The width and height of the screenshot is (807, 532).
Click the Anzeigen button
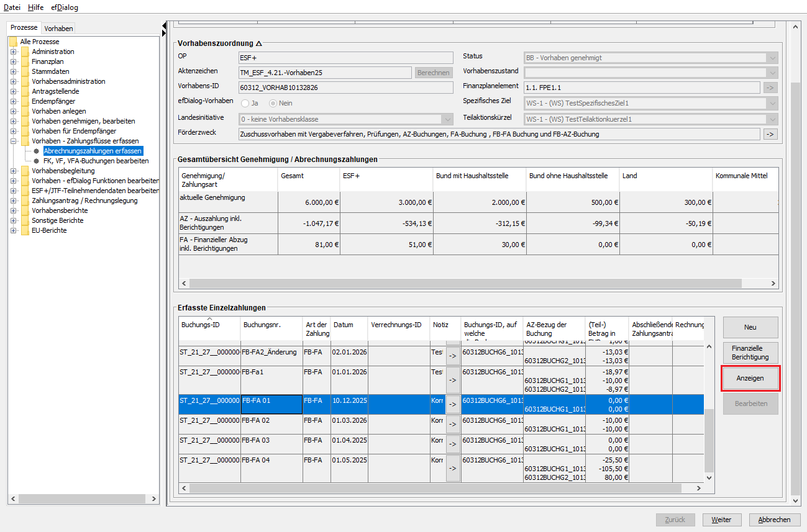(x=750, y=378)
